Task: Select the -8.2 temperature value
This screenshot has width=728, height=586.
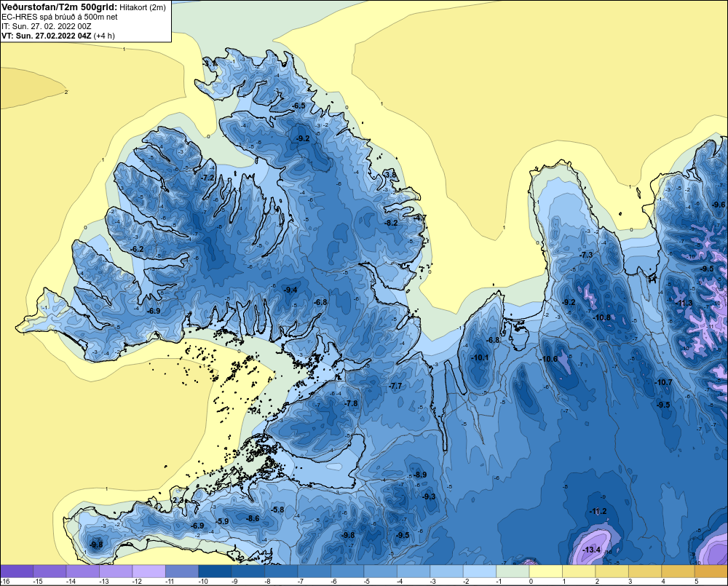Action: pos(392,223)
